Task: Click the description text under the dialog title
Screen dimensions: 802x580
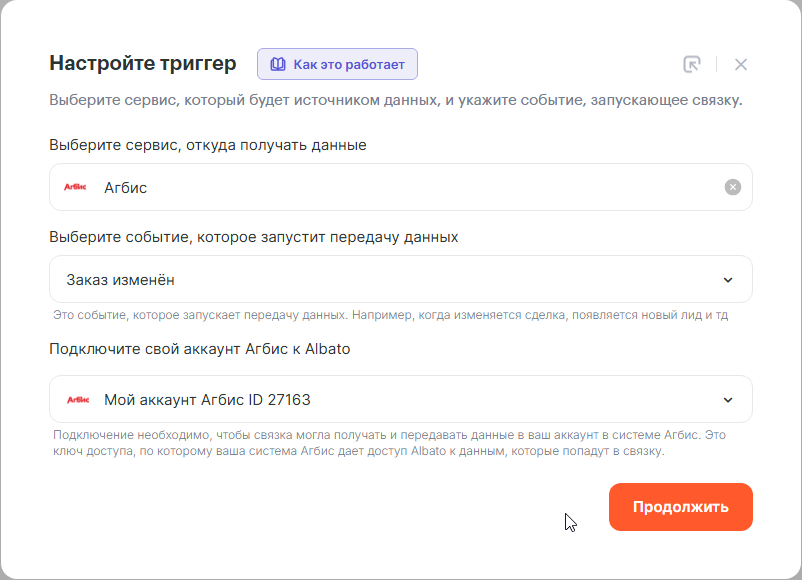Action: coord(396,101)
